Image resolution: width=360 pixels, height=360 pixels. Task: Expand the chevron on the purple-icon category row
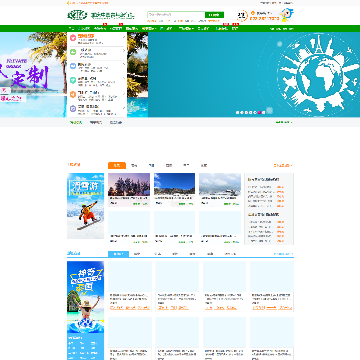pos(124,108)
